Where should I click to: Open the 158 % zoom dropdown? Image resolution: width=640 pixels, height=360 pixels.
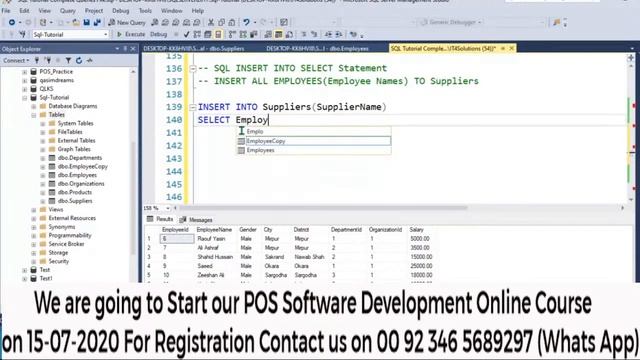[168, 208]
